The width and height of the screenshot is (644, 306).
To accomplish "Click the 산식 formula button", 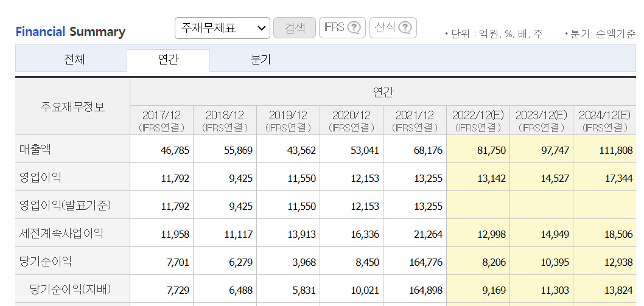I will [393, 28].
